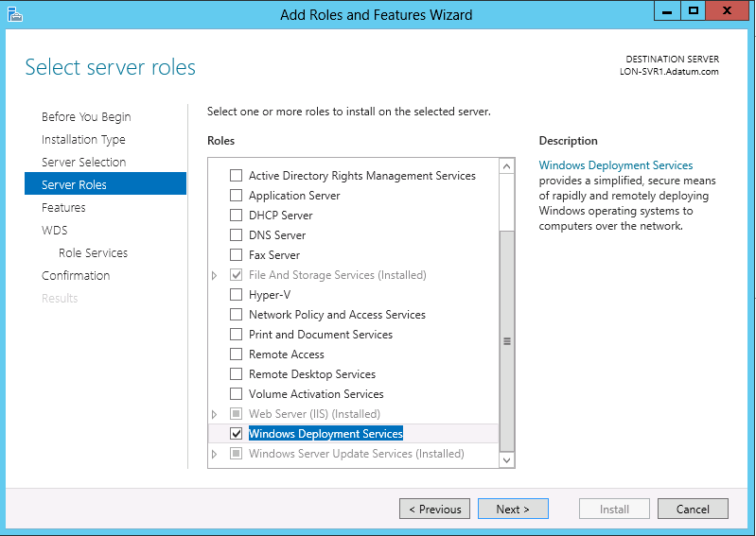The height and width of the screenshot is (536, 756).
Task: Select Print and Document Services label
Action: click(x=320, y=335)
